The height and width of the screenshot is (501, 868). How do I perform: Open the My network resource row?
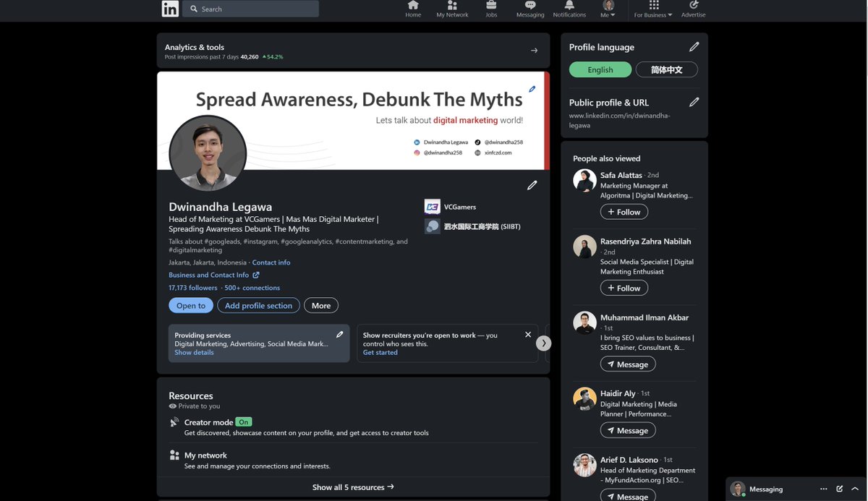pos(353,460)
